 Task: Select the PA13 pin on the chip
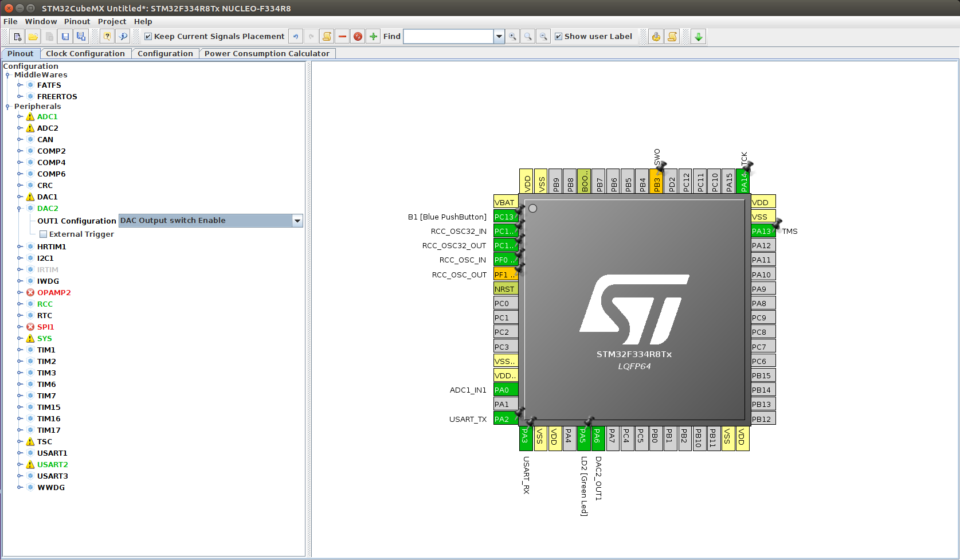(762, 231)
